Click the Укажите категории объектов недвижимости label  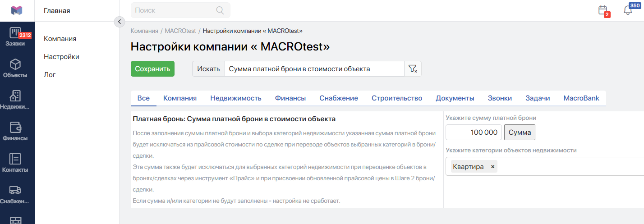(x=511, y=151)
